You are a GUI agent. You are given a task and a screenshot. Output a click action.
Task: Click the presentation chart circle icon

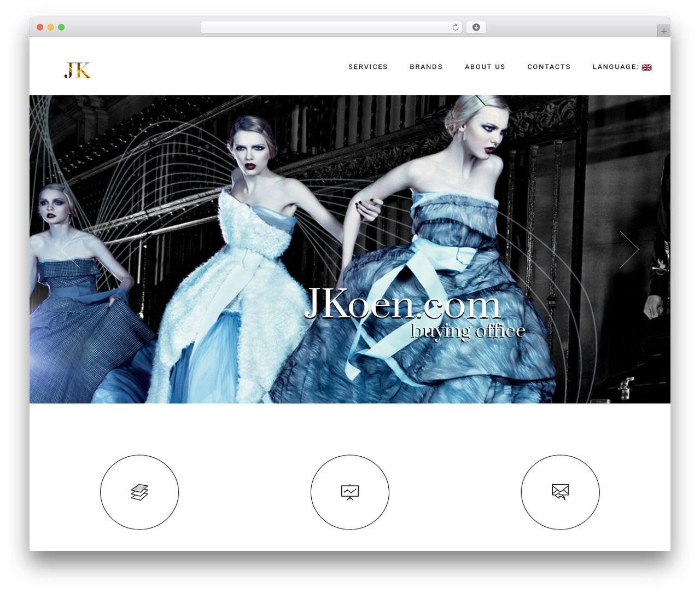[350, 492]
